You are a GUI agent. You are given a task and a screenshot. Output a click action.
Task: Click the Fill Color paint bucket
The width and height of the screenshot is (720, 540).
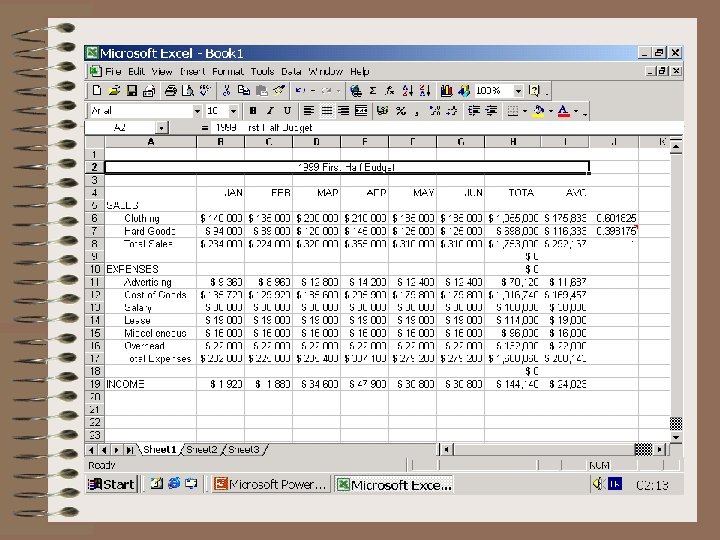tap(539, 111)
